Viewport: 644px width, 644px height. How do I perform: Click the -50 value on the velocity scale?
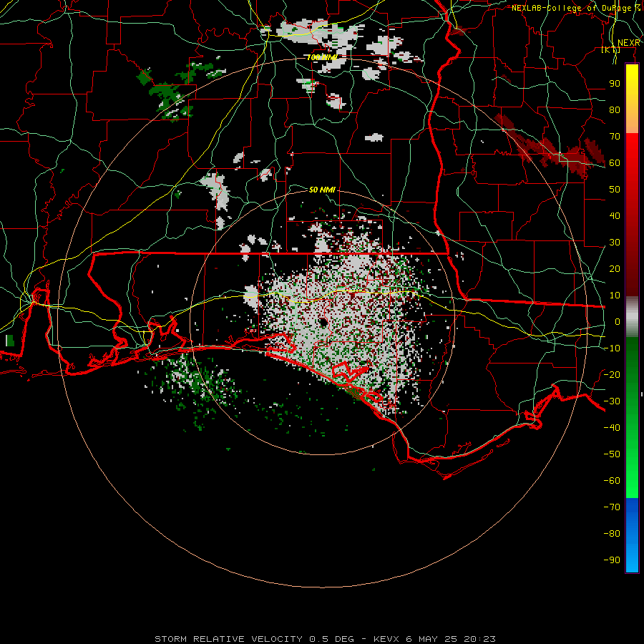[612, 454]
